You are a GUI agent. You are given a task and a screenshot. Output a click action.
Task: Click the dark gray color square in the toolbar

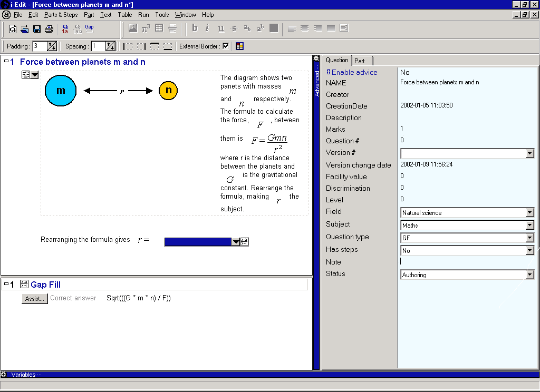[273, 28]
